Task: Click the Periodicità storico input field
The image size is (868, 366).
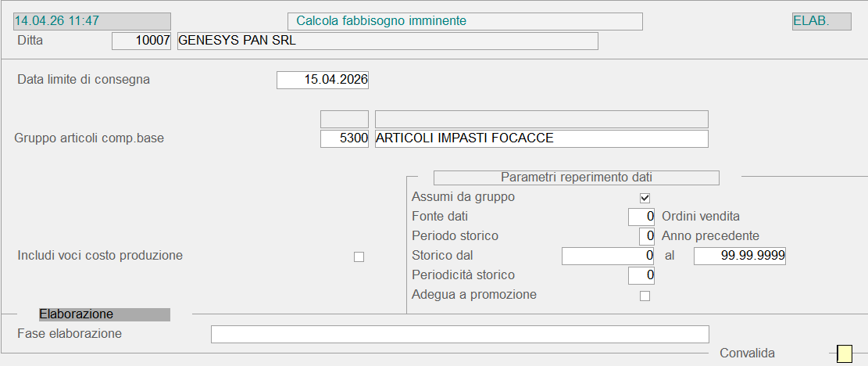Action: coord(641,275)
